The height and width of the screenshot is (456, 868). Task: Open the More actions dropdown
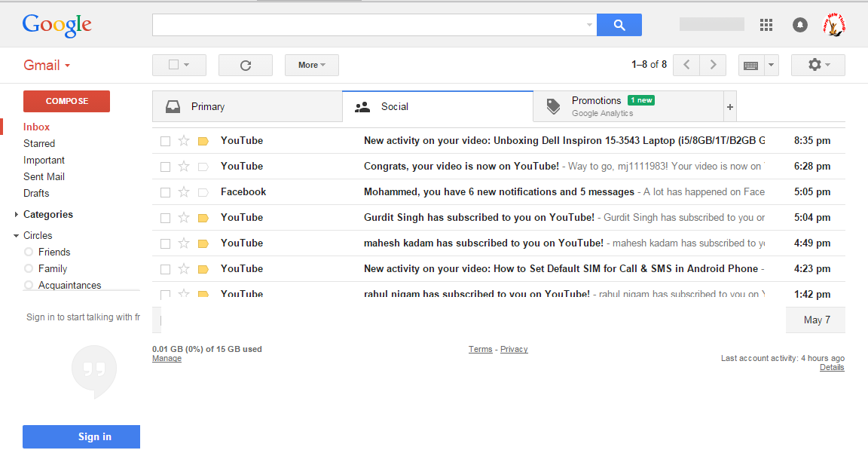(x=312, y=66)
